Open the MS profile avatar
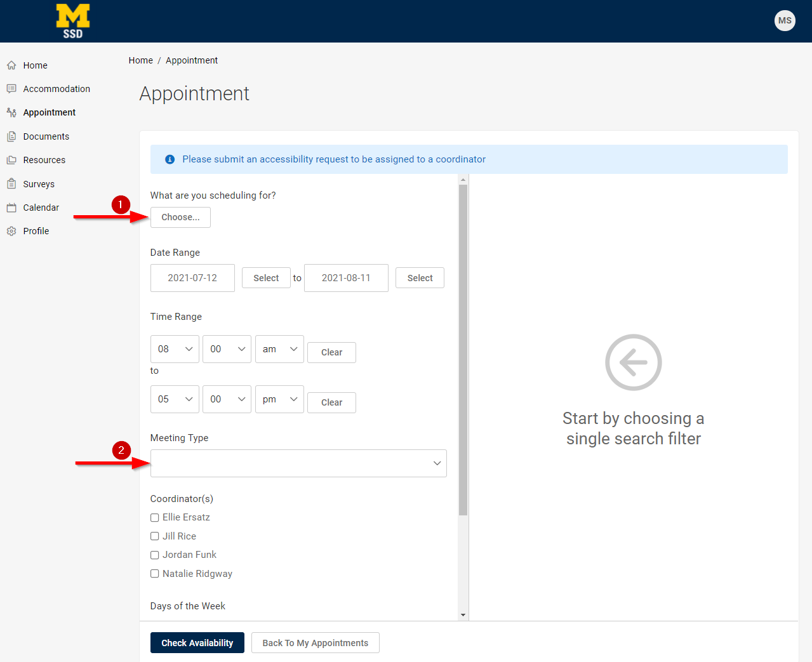Viewport: 812px width, 662px height. click(x=785, y=20)
